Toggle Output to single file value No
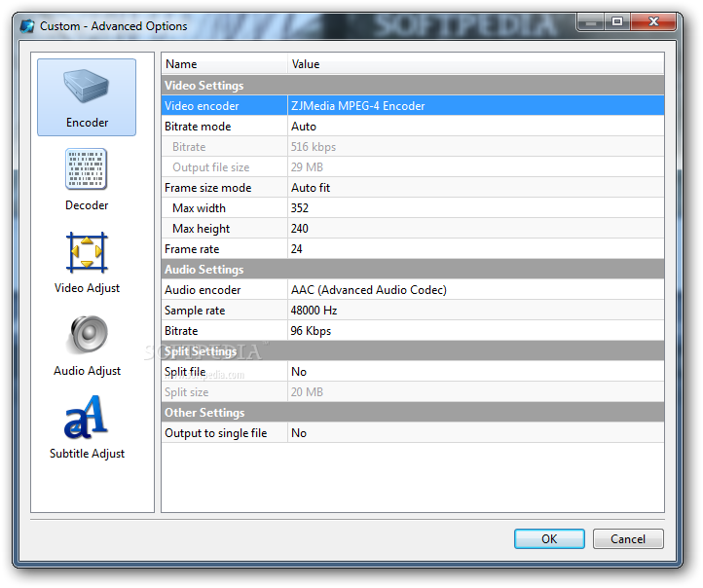 pos(476,433)
